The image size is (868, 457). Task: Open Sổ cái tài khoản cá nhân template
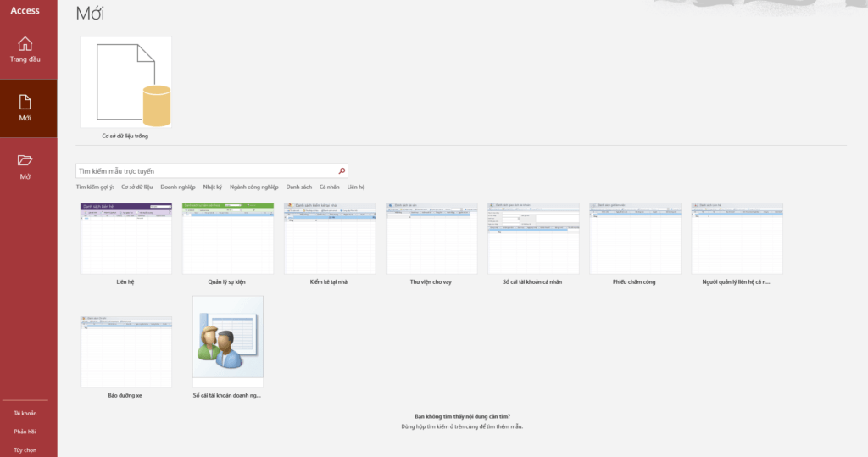[x=533, y=238]
